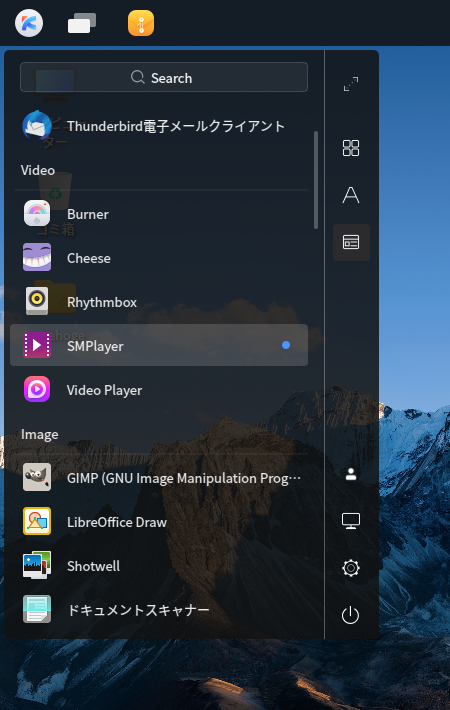
Task: Click the Shotwell photos icon
Action: [37, 565]
